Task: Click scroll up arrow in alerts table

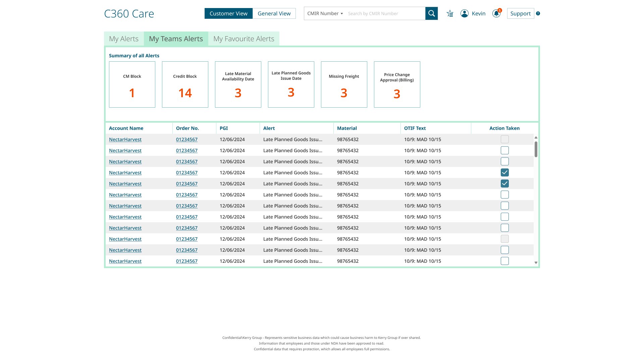Action: tap(536, 137)
